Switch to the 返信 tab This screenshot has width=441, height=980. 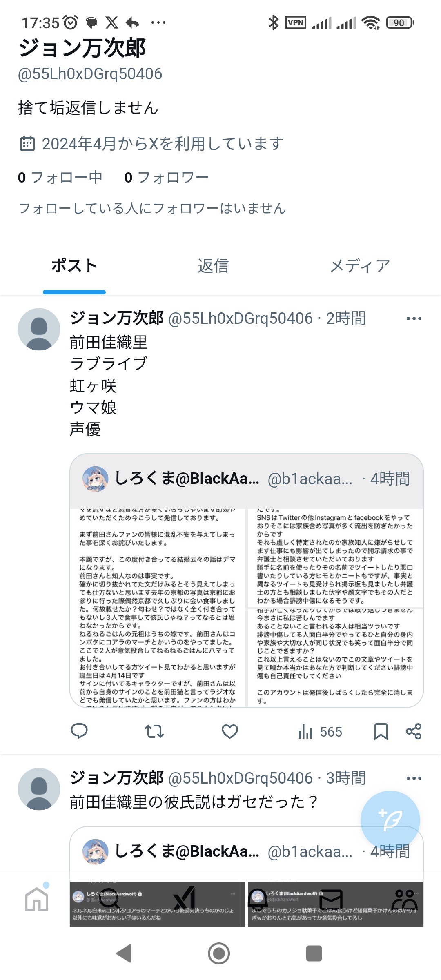point(213,266)
